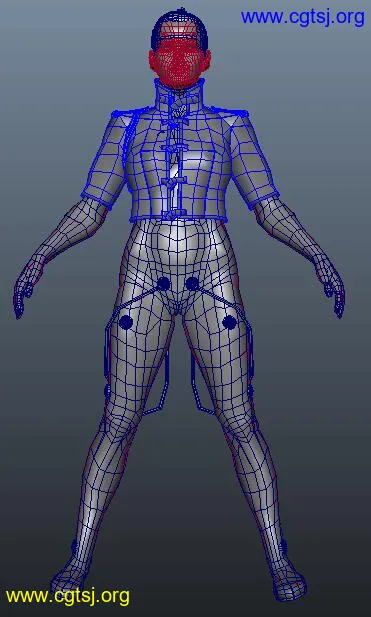Select the topmost buckle clasp below the collar
Screen dimensions: 371x617
[179, 111]
